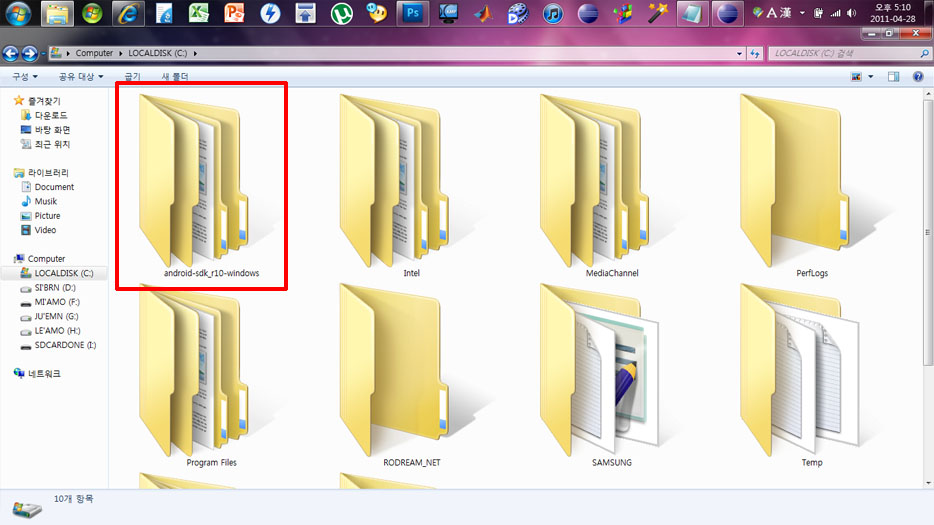Click the volume speaker tray icon
This screenshot has height=525, width=934.
pos(852,13)
